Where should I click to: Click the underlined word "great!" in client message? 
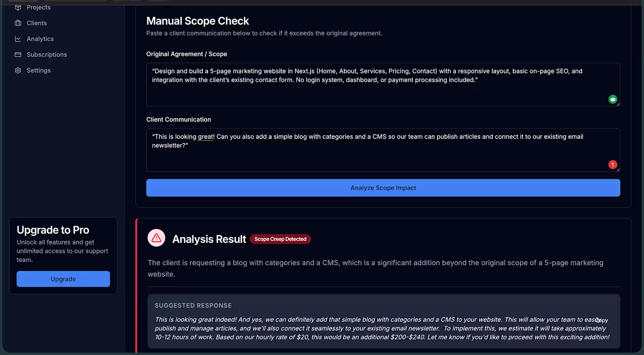point(206,137)
